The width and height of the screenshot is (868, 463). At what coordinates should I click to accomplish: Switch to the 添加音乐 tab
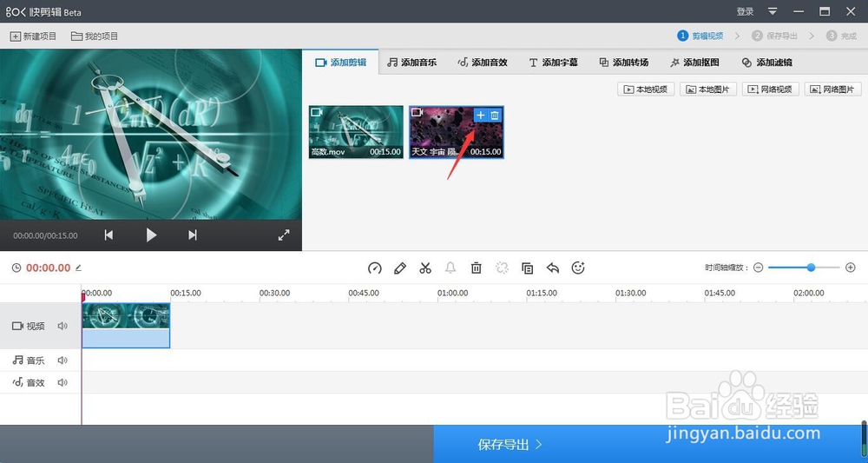click(x=411, y=63)
